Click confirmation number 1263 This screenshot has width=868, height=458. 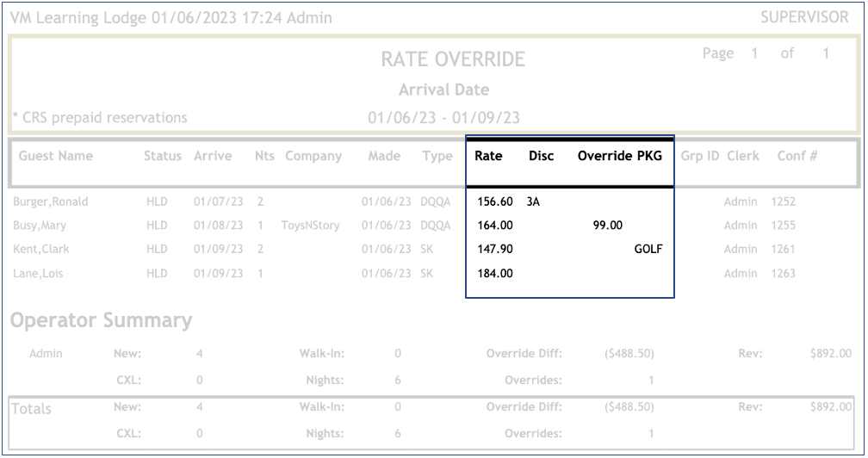tap(784, 274)
